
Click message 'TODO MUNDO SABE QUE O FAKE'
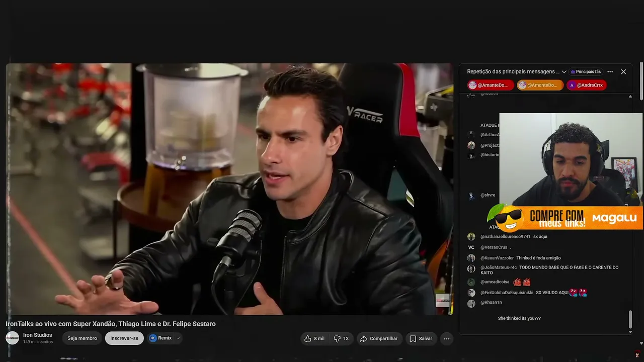[549, 270]
